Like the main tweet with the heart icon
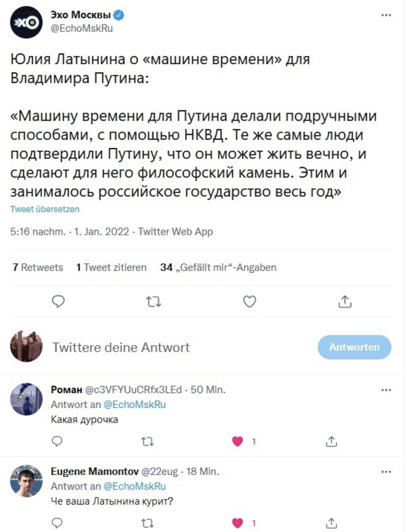407x532 pixels. point(249,301)
